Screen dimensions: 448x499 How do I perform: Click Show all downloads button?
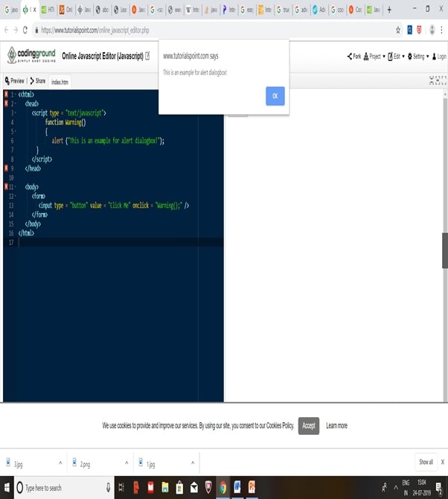coord(426,462)
